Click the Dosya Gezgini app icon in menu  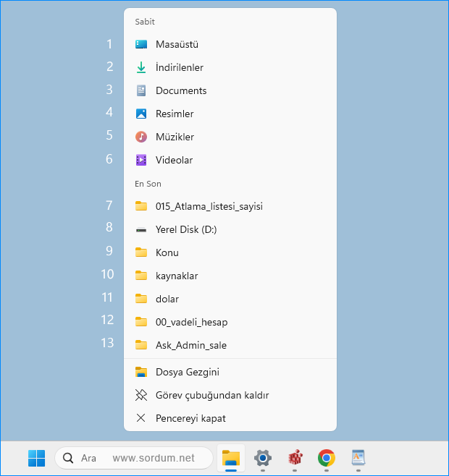click(141, 372)
